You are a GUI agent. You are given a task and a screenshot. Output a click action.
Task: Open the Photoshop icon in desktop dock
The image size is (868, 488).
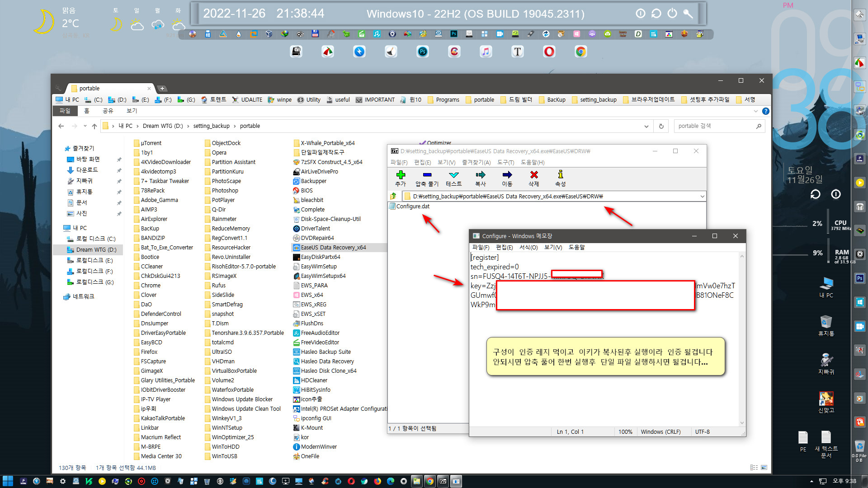(x=423, y=52)
